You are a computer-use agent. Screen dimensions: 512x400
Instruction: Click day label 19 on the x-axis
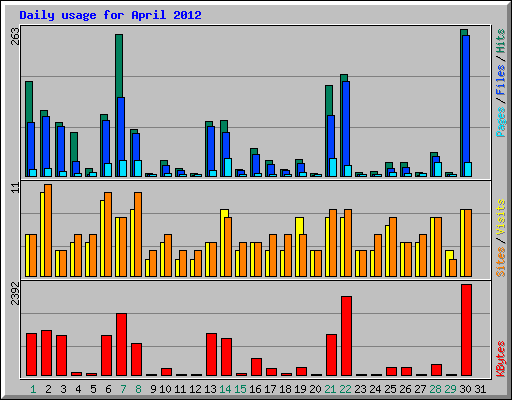point(300,389)
